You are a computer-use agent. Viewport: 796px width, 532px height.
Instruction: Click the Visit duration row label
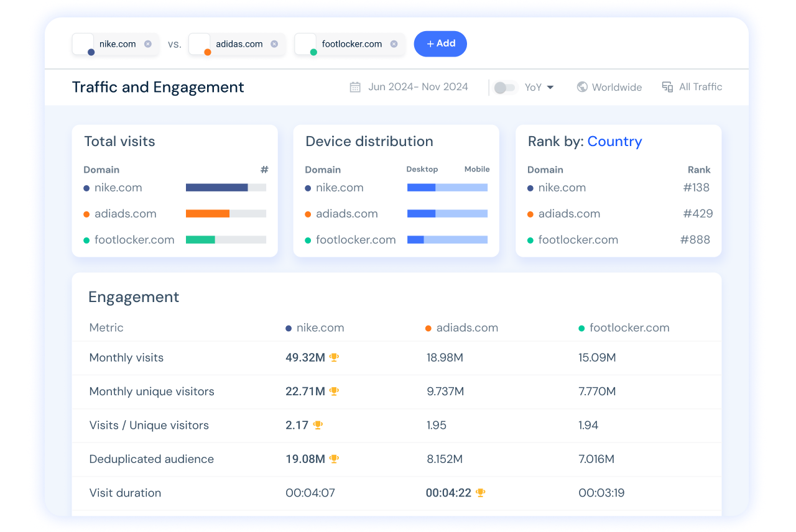click(x=125, y=493)
